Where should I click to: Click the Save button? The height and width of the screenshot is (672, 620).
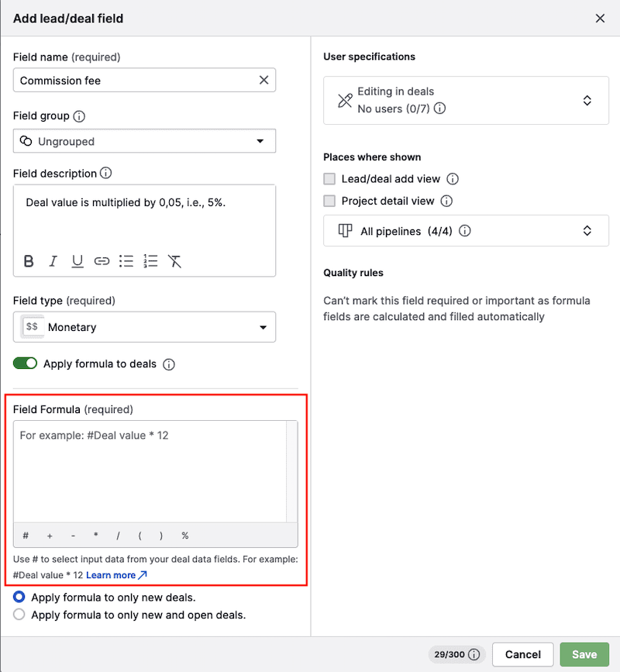(x=584, y=654)
